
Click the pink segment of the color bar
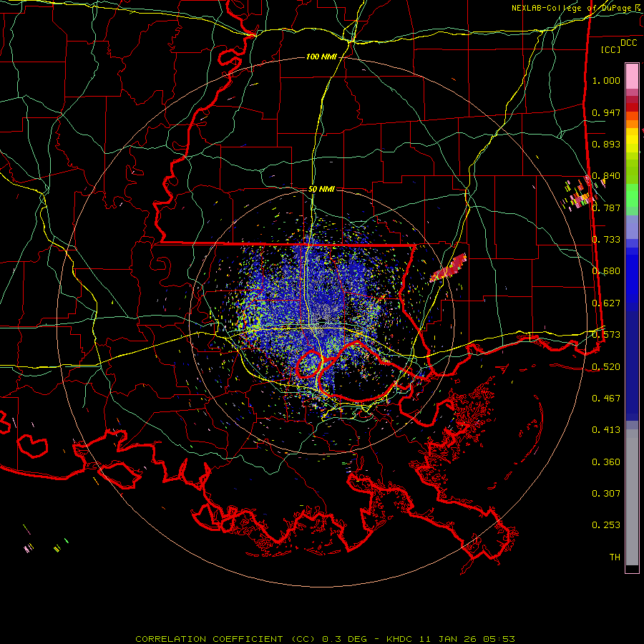tap(632, 77)
